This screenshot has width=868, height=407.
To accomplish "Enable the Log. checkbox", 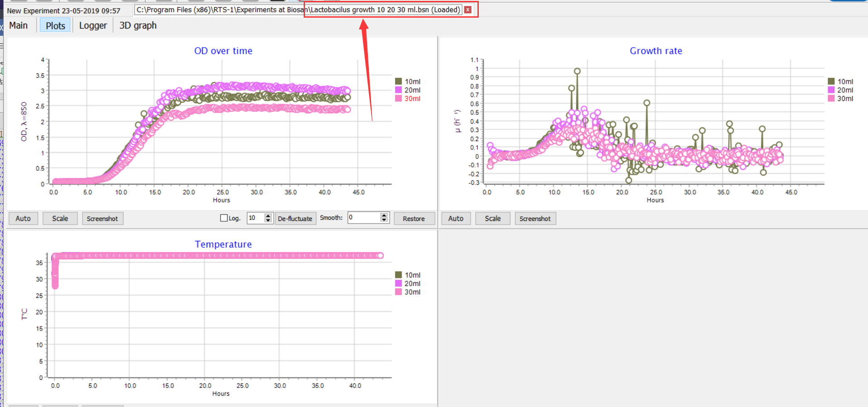I will pos(224,218).
